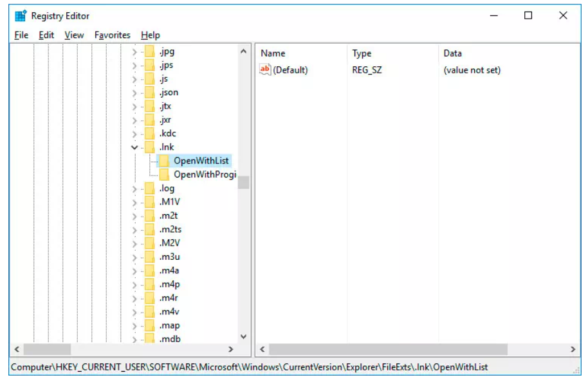Screen dimensions: 588x382
Task: Click the .json folder icon
Action: coord(150,92)
